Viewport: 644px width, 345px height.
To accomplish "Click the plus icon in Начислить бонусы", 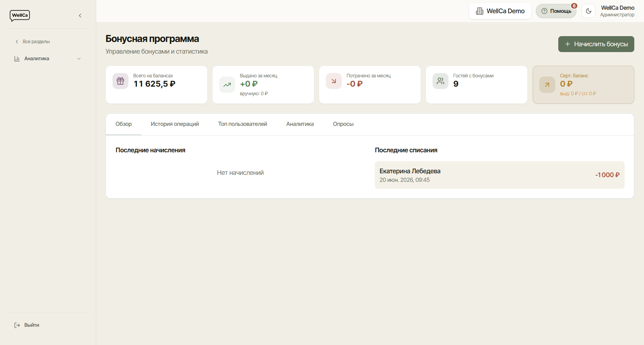I will tap(568, 44).
